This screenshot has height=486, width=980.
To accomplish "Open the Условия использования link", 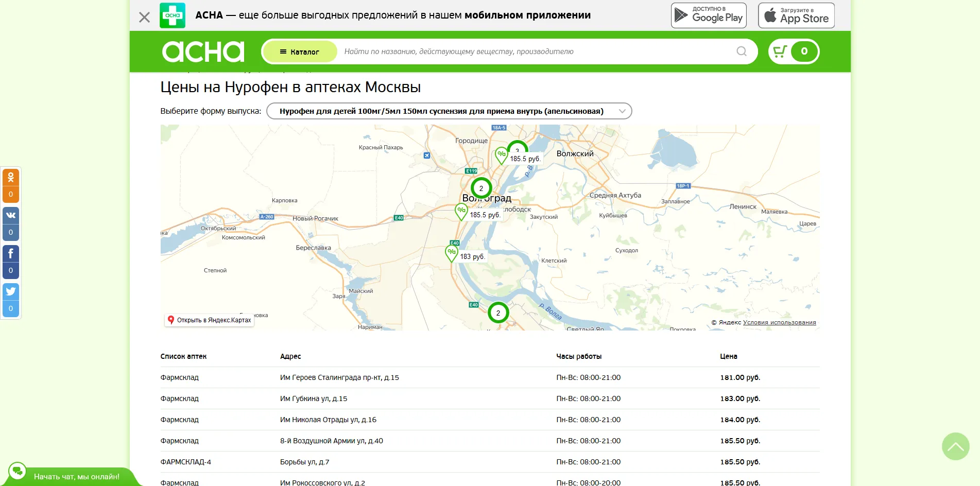I will (779, 323).
